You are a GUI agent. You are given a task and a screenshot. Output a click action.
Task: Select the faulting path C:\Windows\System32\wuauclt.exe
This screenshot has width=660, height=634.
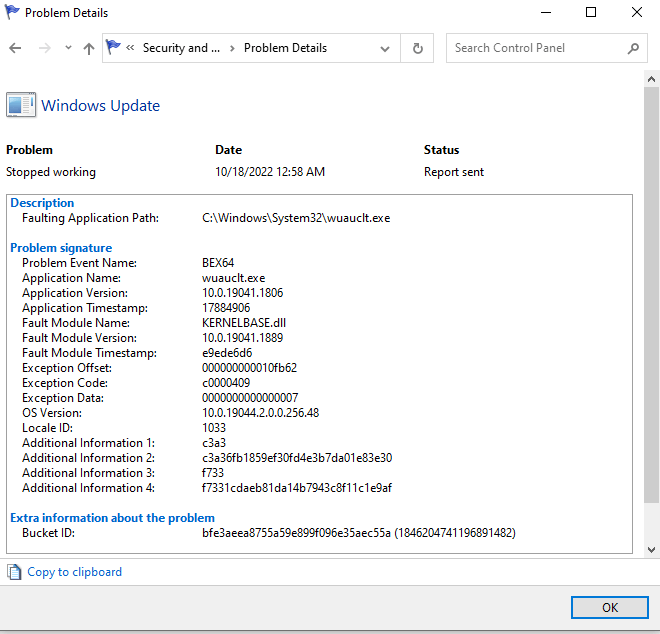click(x=296, y=218)
